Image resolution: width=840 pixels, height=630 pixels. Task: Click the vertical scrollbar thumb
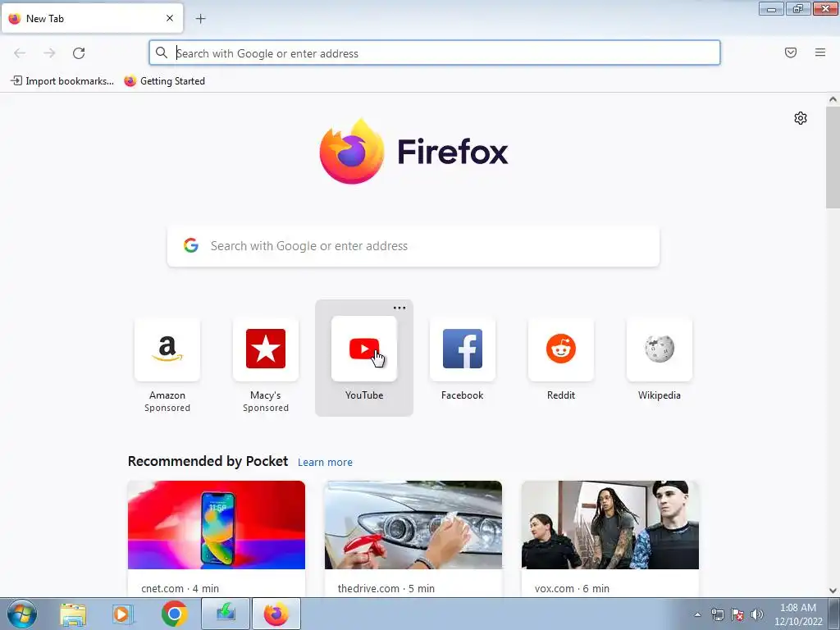coord(833,157)
